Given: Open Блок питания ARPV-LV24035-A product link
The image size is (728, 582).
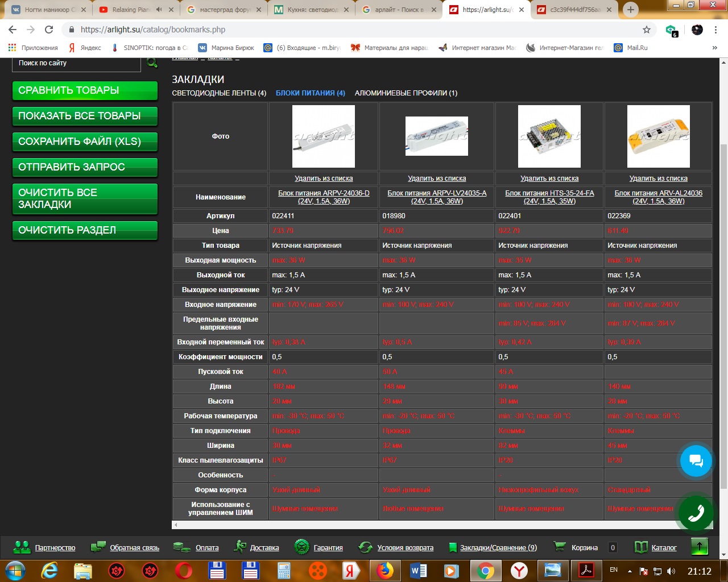Looking at the screenshot, I should 437,197.
